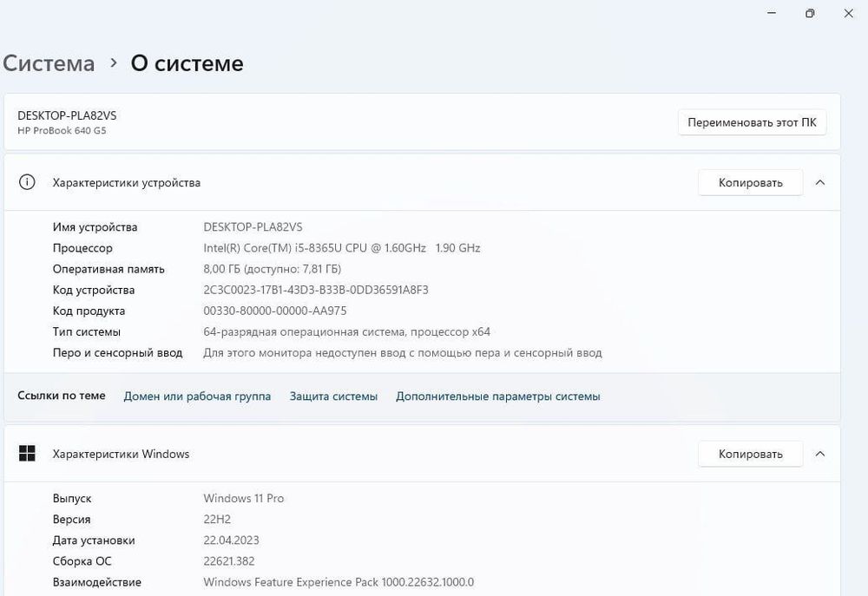Copy device specifications with Копировать
This screenshot has height=596, width=868.
pyautogui.click(x=750, y=183)
